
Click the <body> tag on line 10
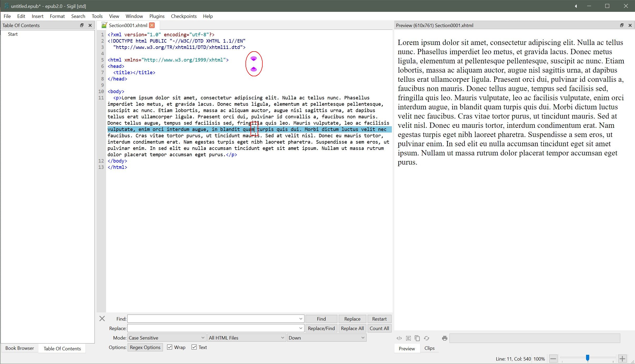[x=116, y=91]
